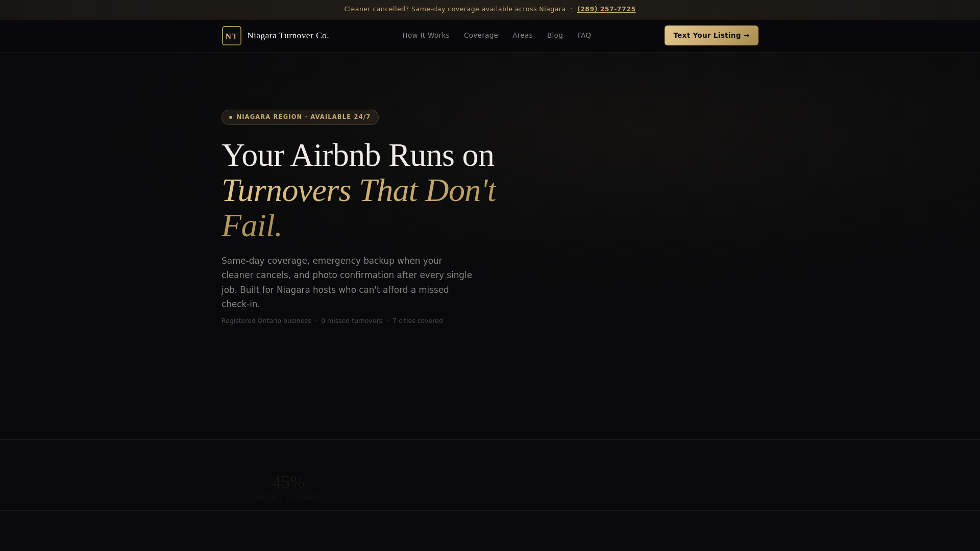Click the On-Time Coverage stat label

pos(288,498)
